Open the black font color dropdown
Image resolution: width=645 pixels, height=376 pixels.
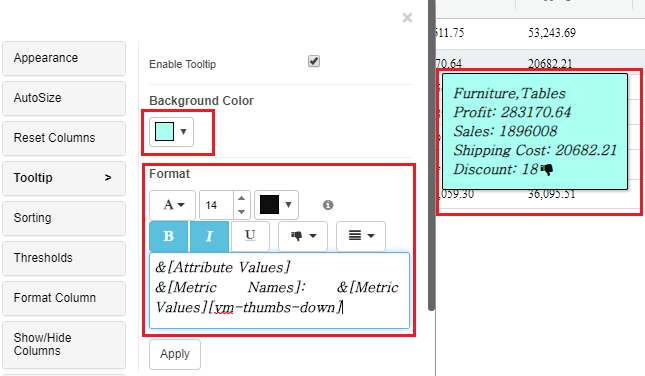coord(276,205)
